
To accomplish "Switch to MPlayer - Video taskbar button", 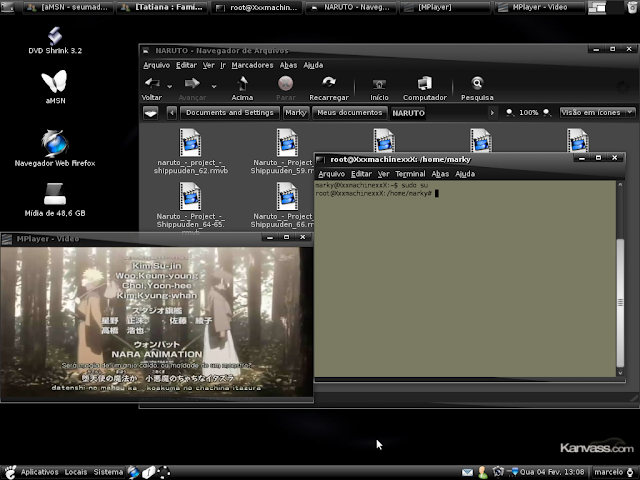I will [x=539, y=7].
